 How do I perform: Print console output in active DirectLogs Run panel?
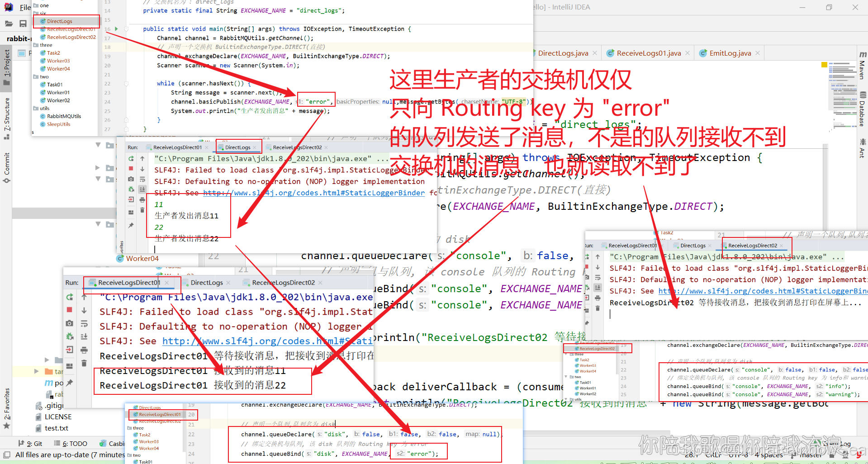[x=142, y=199]
